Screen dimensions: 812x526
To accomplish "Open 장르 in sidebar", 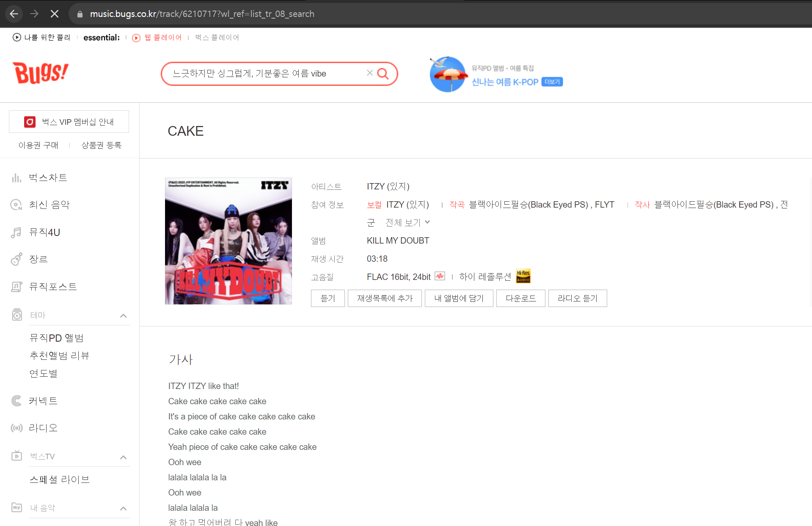I will click(x=38, y=259).
